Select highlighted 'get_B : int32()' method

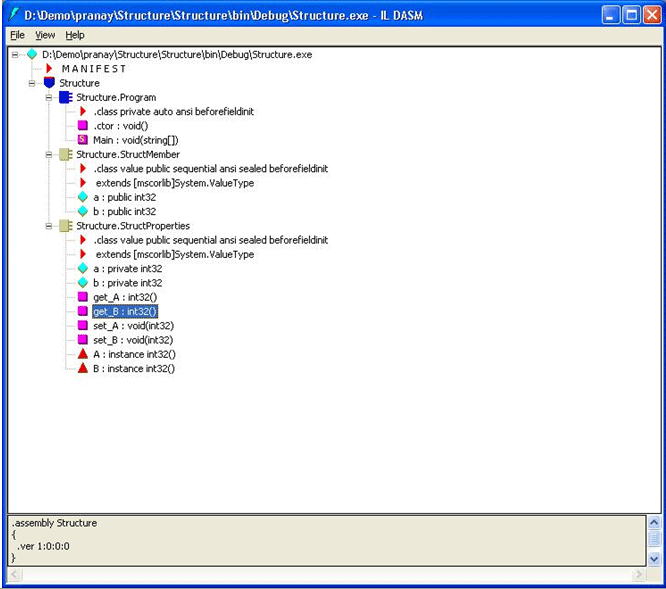(x=125, y=312)
